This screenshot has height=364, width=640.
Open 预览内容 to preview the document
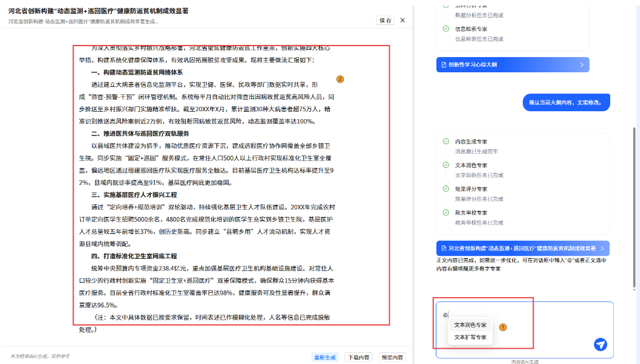[x=392, y=357]
